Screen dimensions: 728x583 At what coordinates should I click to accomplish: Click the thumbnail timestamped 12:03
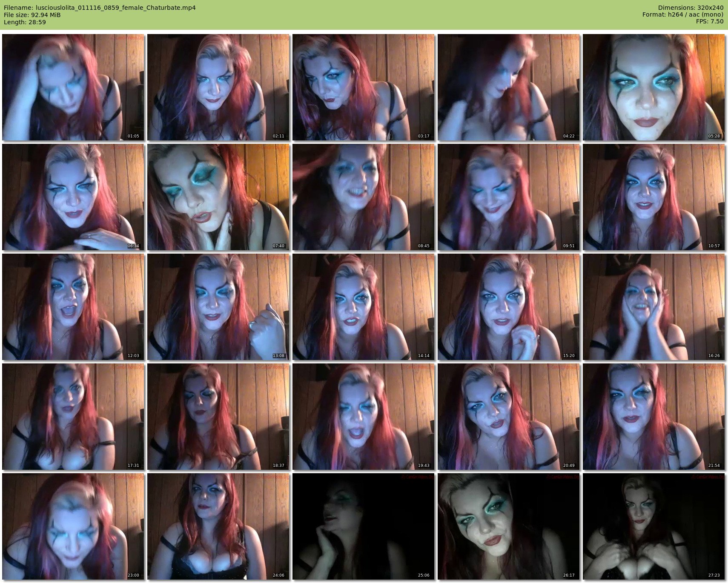[73, 307]
